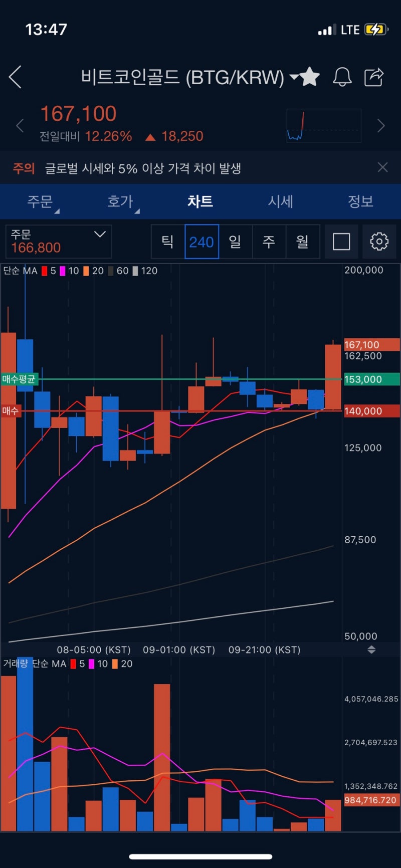Go to next coin arrow
The width and height of the screenshot is (401, 868).
coord(381,126)
